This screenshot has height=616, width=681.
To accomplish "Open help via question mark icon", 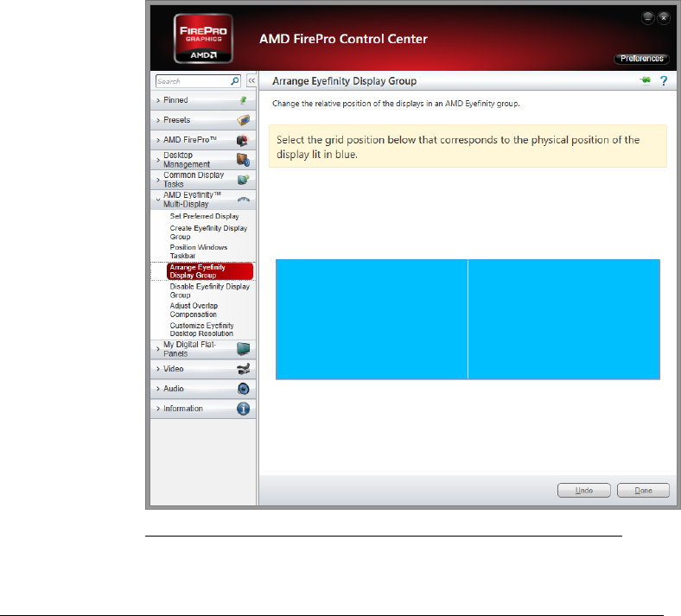I will (664, 80).
